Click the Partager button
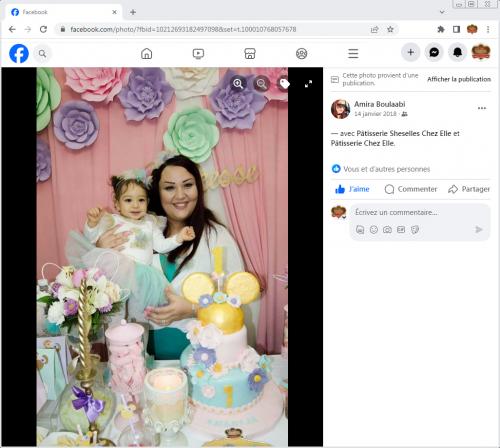 click(469, 189)
